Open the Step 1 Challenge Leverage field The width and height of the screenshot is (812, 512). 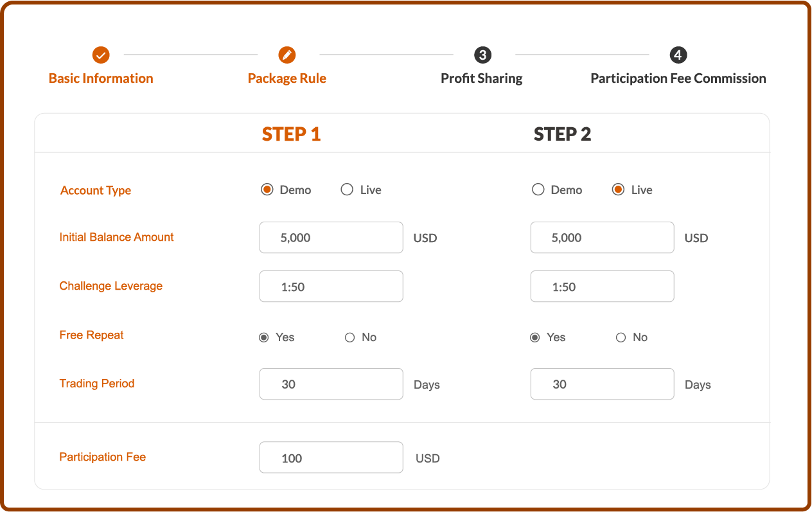pos(331,287)
